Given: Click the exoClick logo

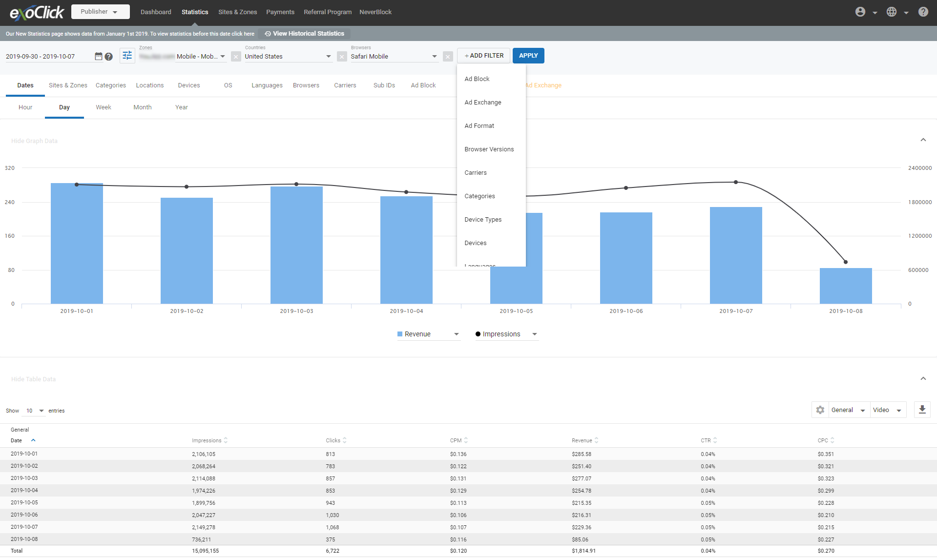Looking at the screenshot, I should coord(37,12).
